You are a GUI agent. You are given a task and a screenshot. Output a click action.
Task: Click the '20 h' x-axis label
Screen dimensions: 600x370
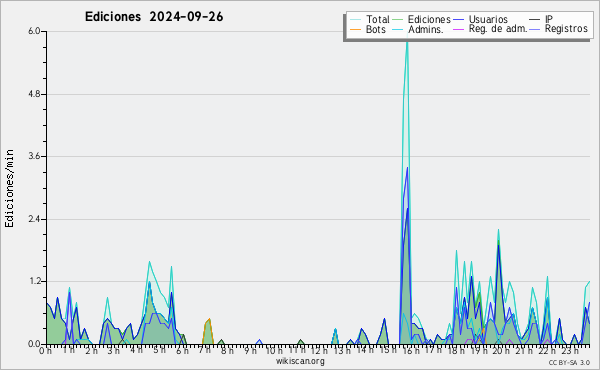coord(501,350)
